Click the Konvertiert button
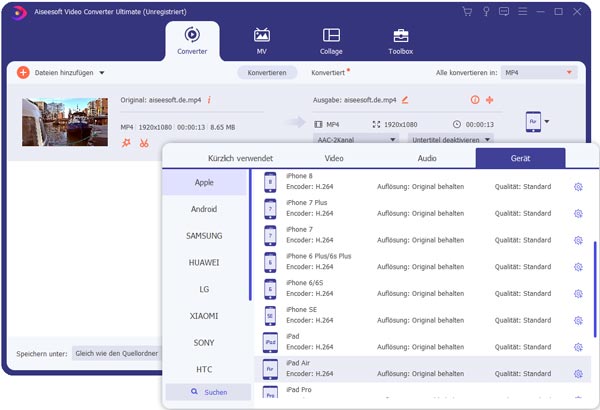The image size is (600, 410). (x=328, y=73)
